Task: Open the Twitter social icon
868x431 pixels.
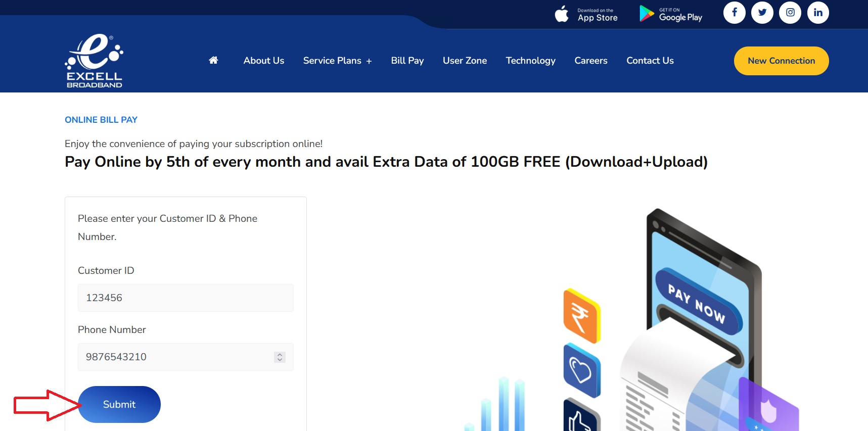Action: click(762, 13)
